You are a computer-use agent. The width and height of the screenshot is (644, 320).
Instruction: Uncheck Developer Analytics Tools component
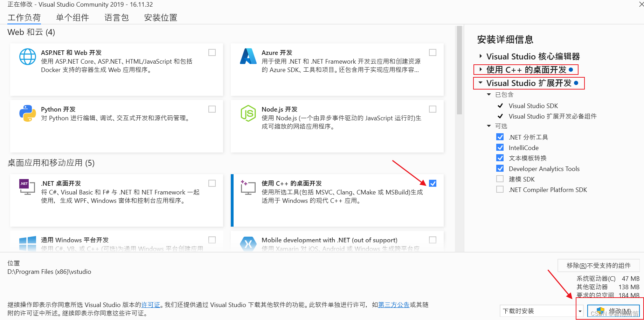pyautogui.click(x=500, y=168)
